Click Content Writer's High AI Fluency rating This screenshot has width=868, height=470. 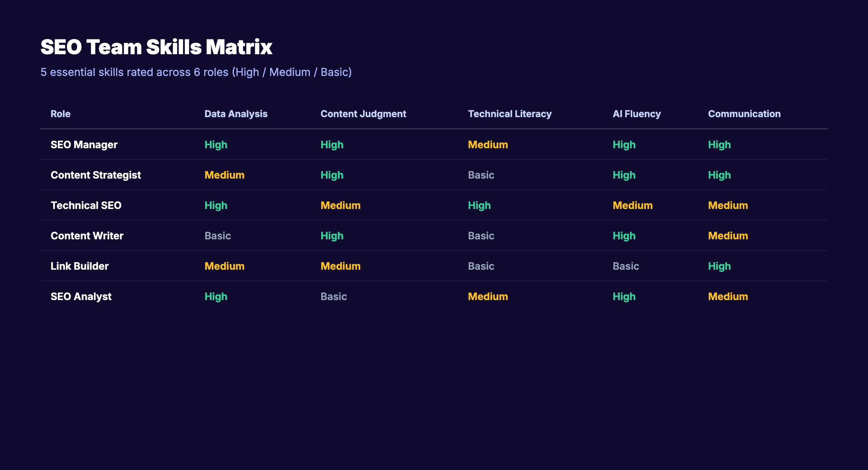624,235
